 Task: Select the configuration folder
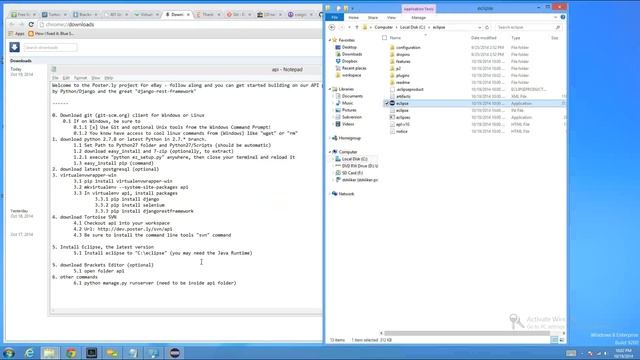pos(405,48)
